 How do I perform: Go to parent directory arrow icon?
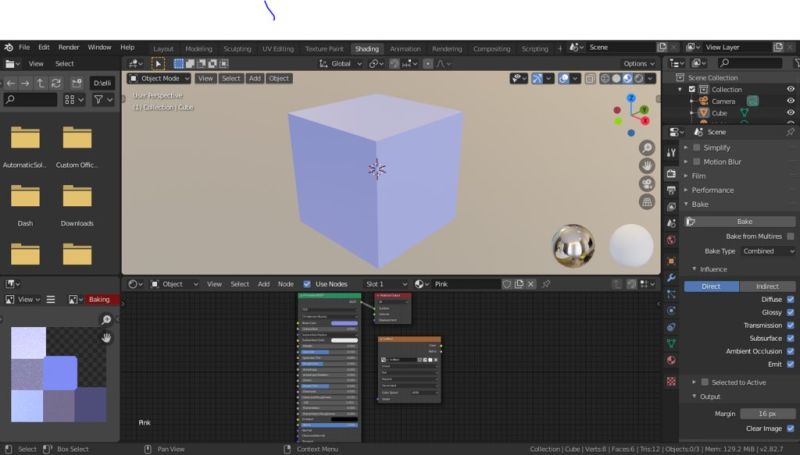(x=41, y=83)
